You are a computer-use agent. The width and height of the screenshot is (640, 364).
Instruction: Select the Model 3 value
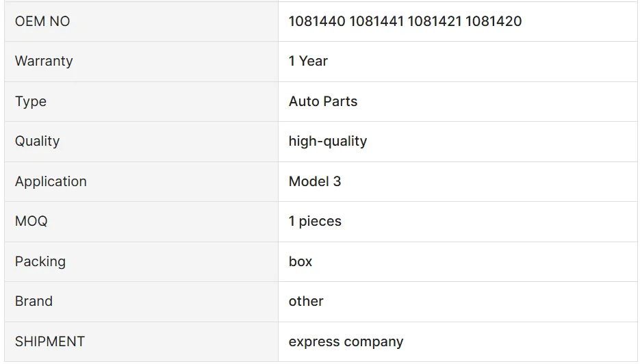point(315,181)
